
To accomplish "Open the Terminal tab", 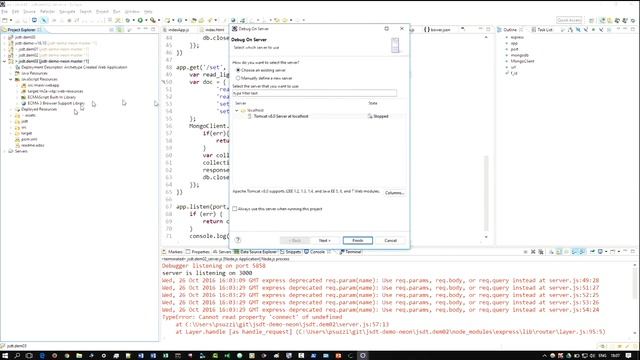I will (351, 252).
